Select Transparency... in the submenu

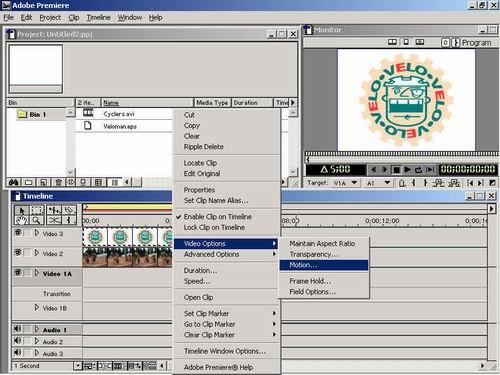[x=314, y=254]
